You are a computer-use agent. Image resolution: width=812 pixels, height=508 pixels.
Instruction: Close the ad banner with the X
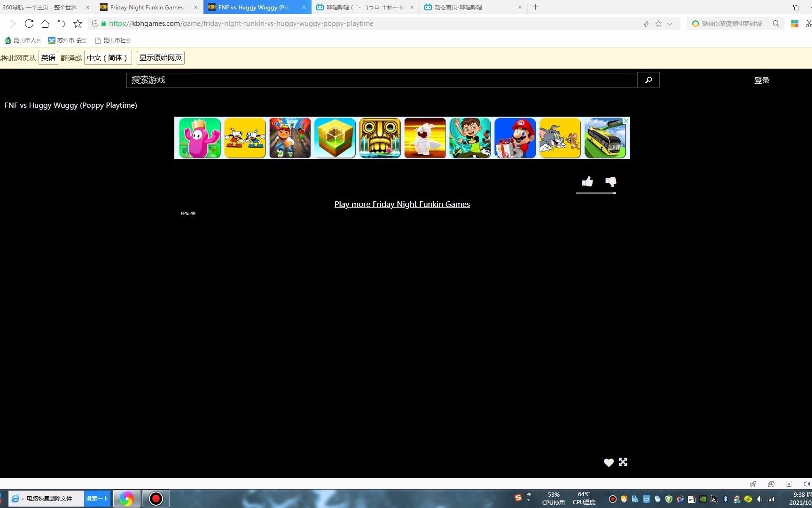(626, 120)
